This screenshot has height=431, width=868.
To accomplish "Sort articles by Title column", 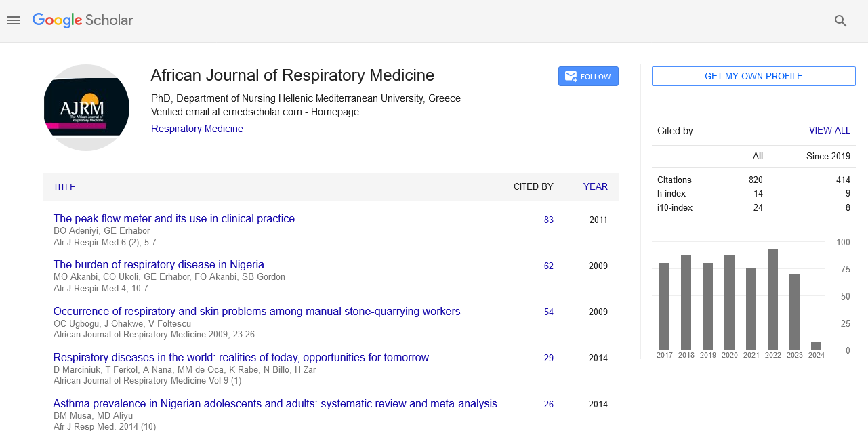I will click(64, 187).
